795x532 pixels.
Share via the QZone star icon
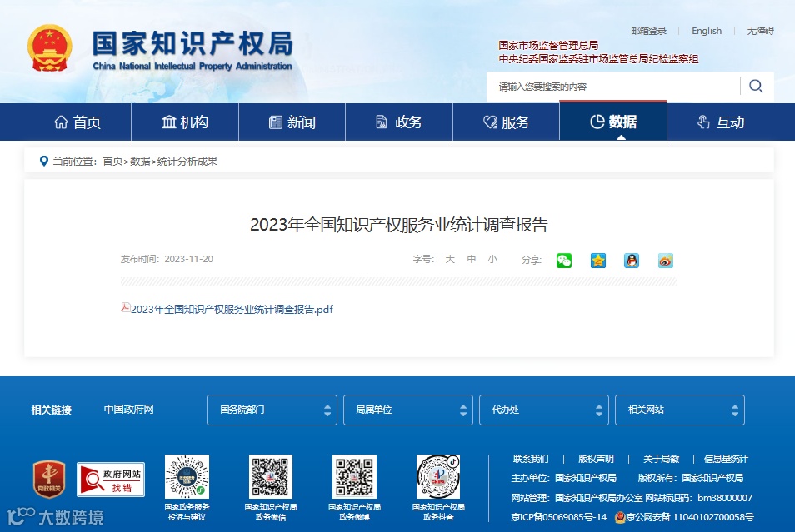tap(598, 261)
